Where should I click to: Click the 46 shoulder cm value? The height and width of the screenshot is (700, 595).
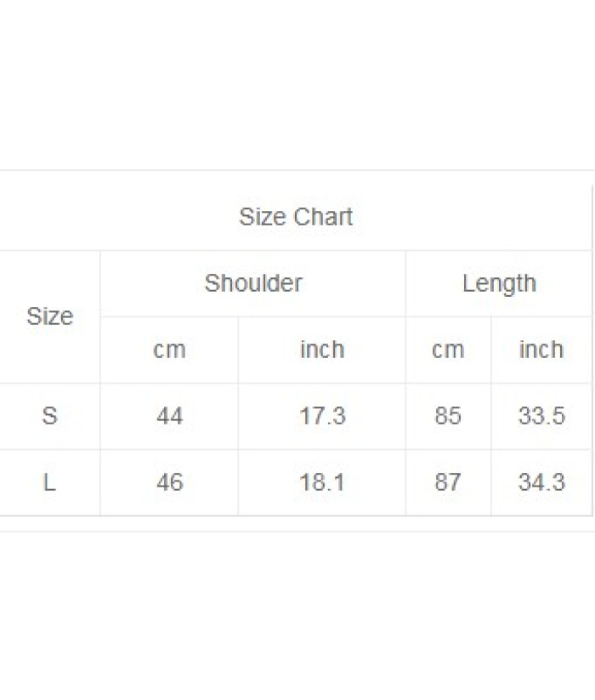tap(169, 482)
